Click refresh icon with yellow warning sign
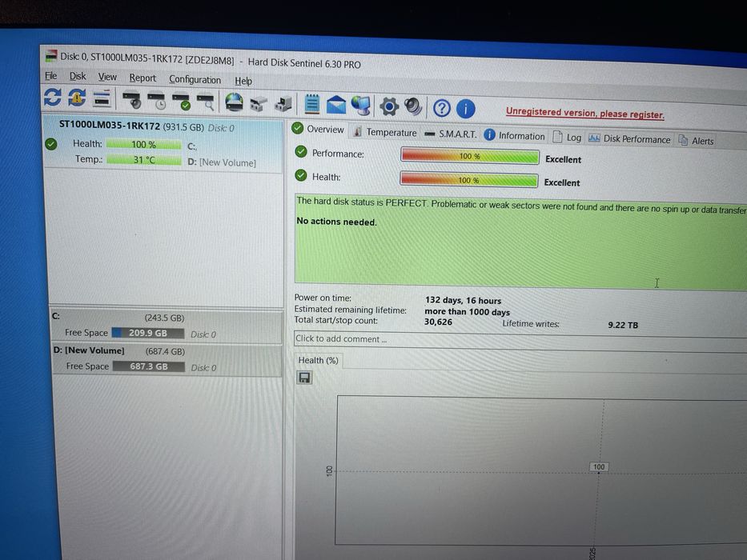This screenshot has height=560, width=747. pos(77,97)
